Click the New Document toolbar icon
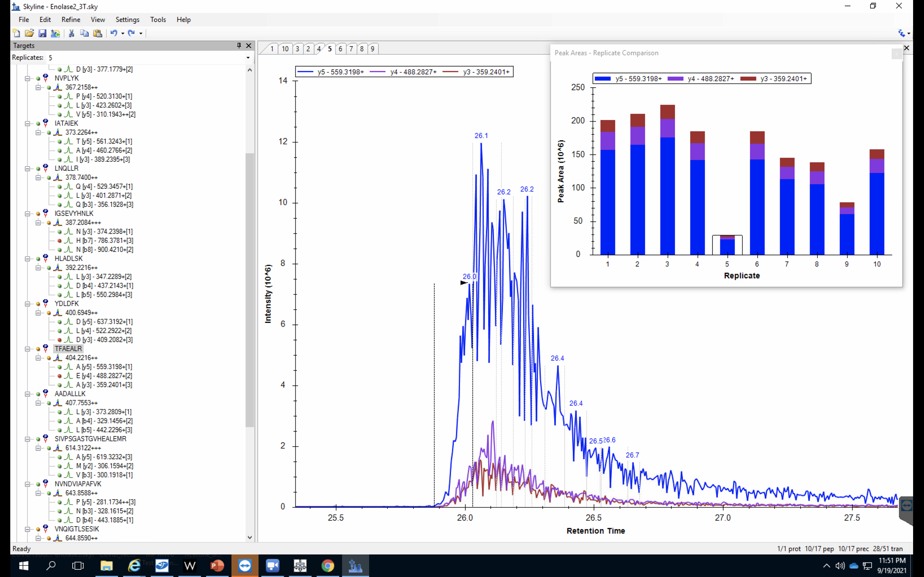This screenshot has width=924, height=577. pos(16,33)
